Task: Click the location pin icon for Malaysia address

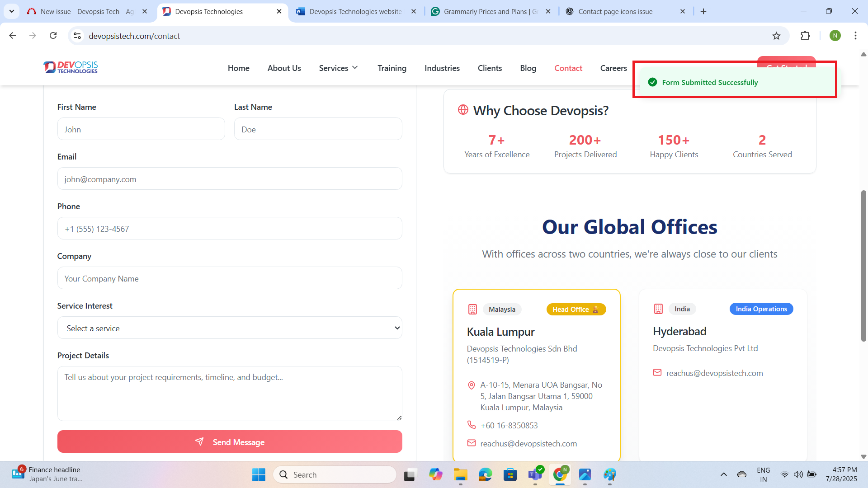Action: (471, 385)
